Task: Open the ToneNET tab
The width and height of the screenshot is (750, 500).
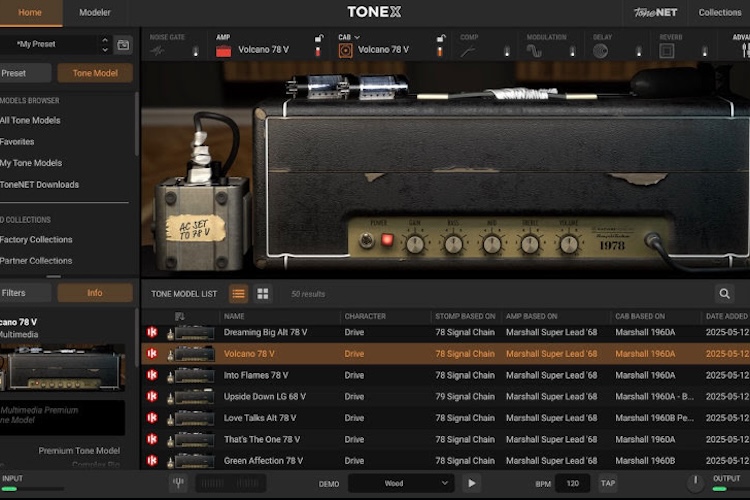Action: click(x=655, y=12)
